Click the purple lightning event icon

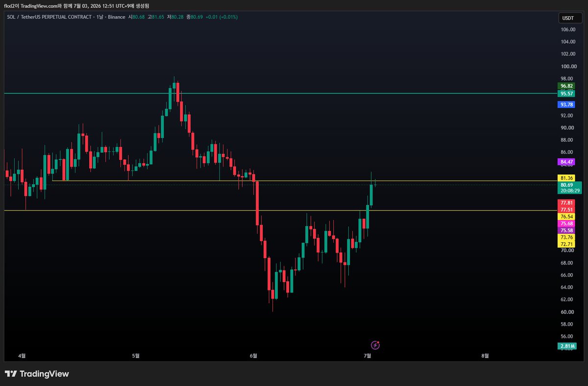pos(375,345)
